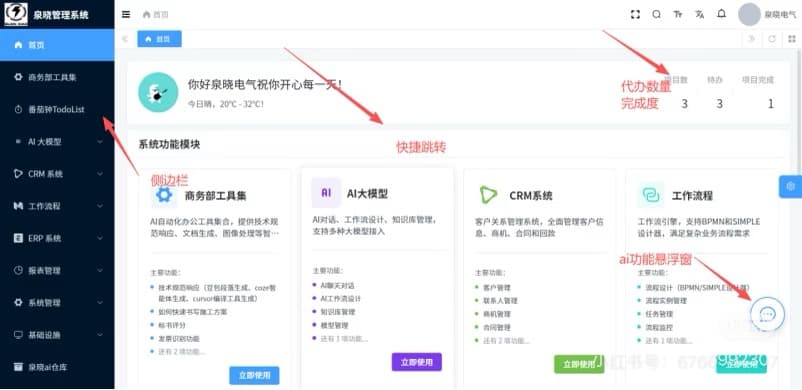This screenshot has width=802, height=390.
Task: Click 立即使用 on 商务部工具集 card
Action: (254, 375)
